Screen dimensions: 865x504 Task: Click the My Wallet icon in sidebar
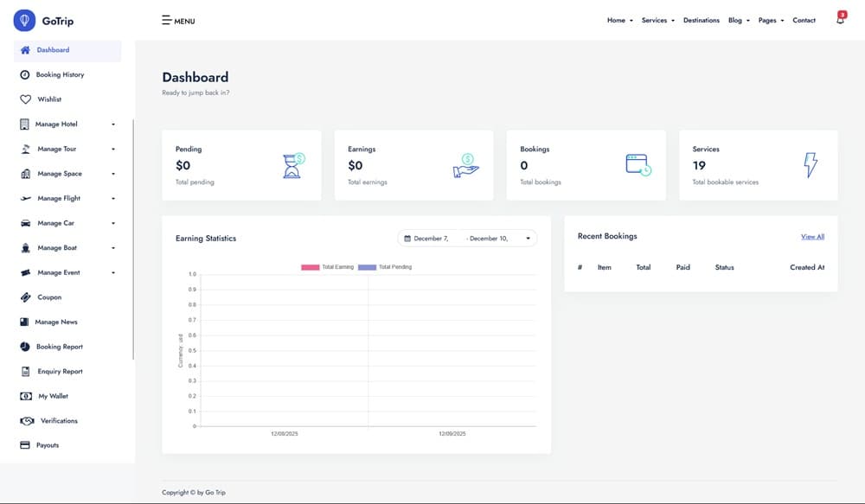tap(25, 396)
